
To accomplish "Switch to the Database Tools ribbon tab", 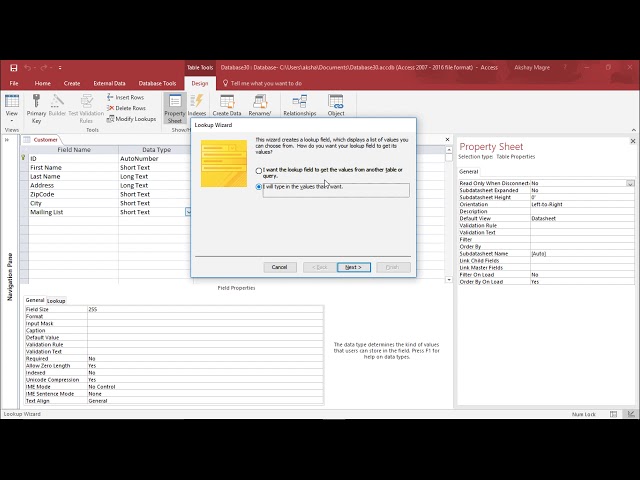I will (157, 83).
